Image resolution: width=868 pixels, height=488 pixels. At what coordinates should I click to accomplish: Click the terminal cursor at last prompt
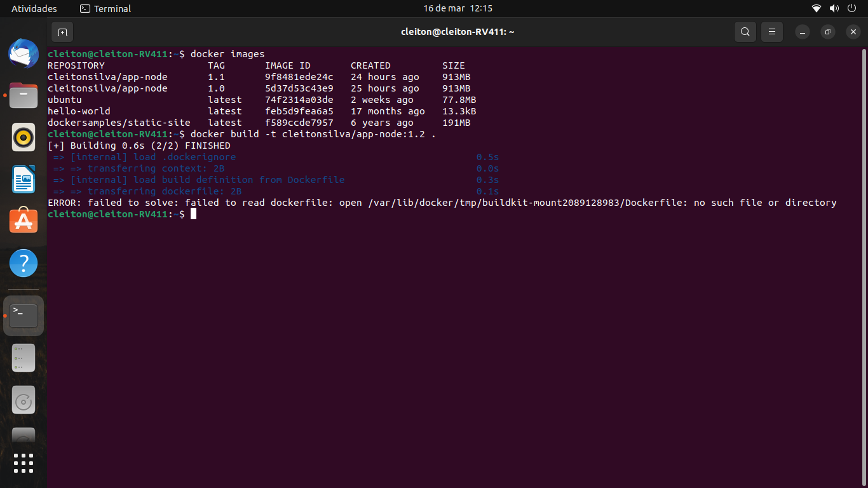tap(193, 214)
